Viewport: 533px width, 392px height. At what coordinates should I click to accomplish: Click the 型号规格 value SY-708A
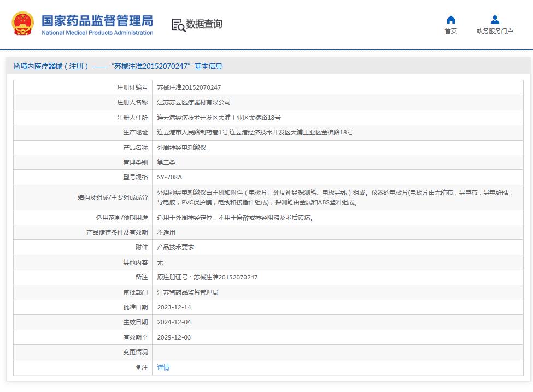point(169,177)
